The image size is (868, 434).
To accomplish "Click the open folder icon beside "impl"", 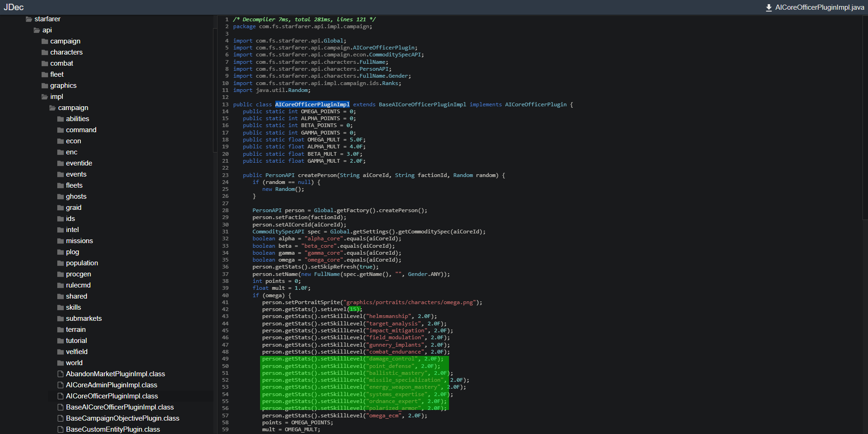I will [44, 97].
